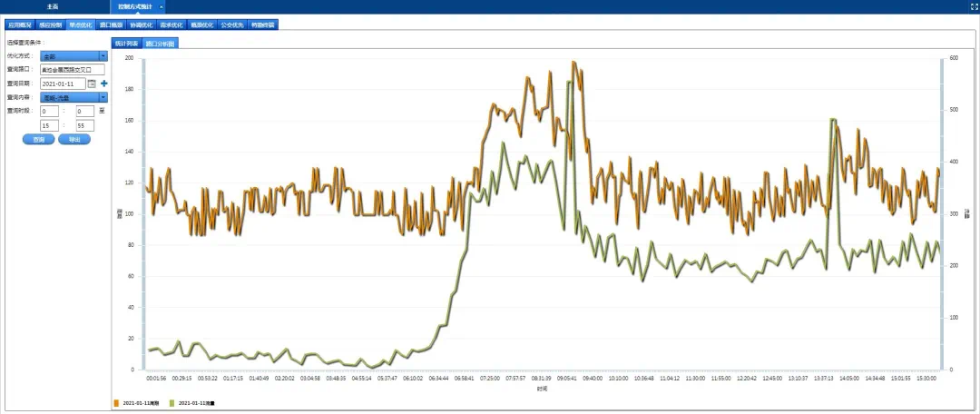Click the fullscreen expand icon

pos(974,6)
